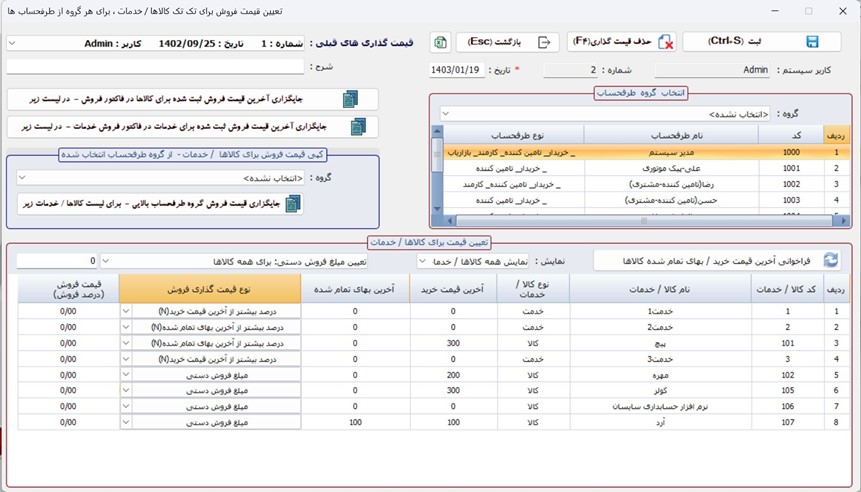Click the نوع قیمت گذاری فروش column header

tap(208, 288)
